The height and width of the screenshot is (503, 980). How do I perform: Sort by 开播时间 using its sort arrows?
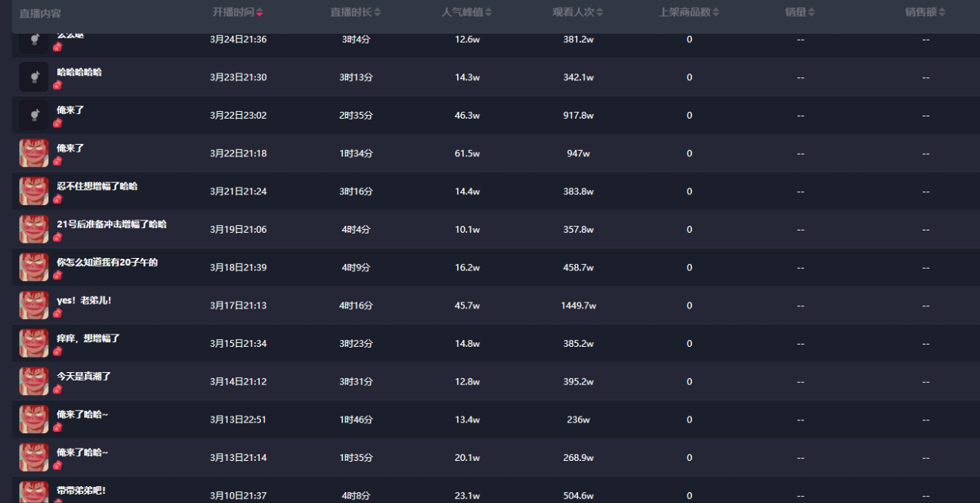click(260, 12)
